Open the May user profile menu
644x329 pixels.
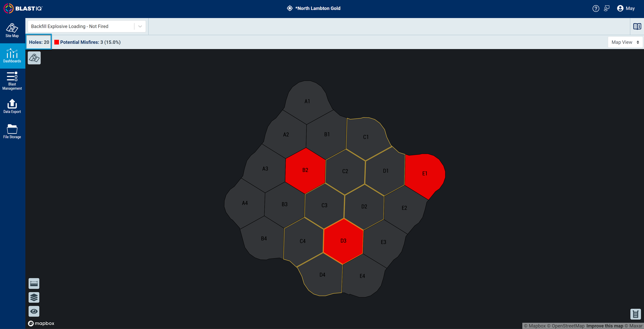click(x=626, y=9)
